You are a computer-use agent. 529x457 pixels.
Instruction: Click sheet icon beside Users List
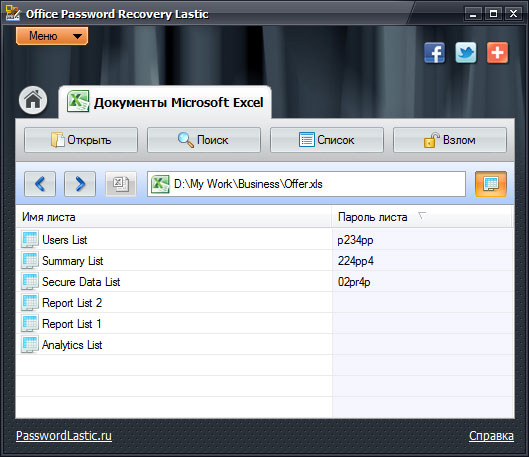30,239
